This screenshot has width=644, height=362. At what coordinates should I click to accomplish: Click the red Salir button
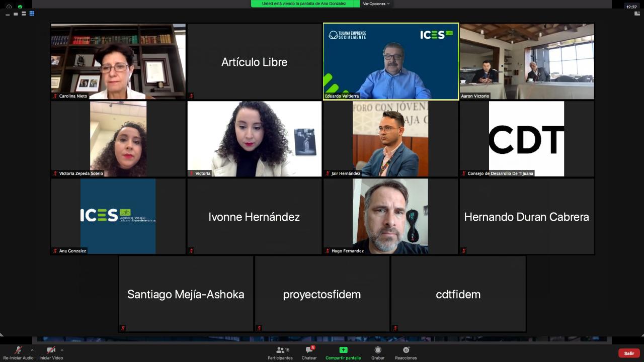click(629, 353)
